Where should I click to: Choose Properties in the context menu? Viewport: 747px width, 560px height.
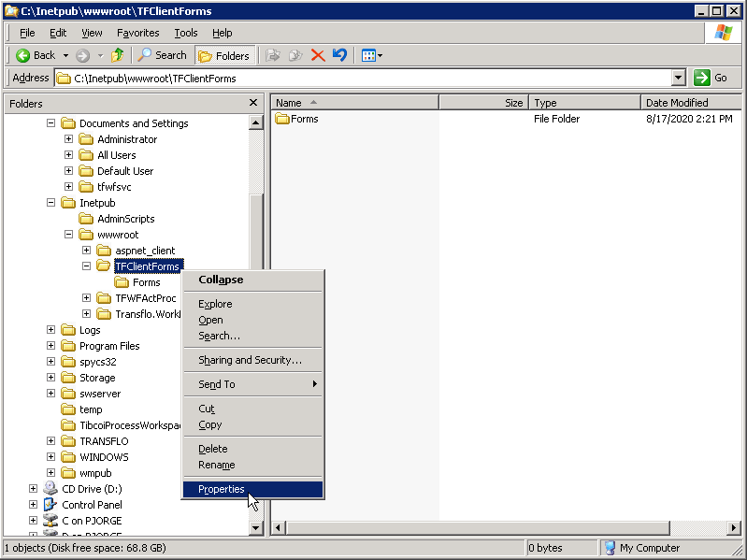[x=253, y=489]
